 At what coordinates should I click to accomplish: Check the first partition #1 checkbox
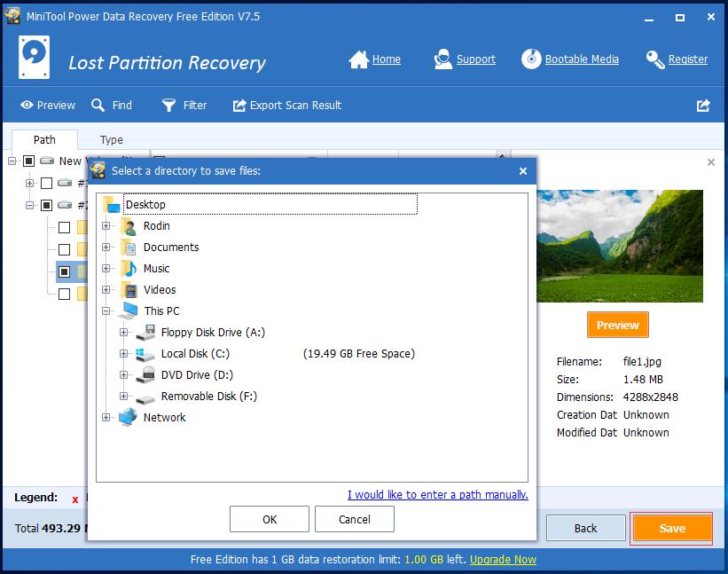[46, 183]
